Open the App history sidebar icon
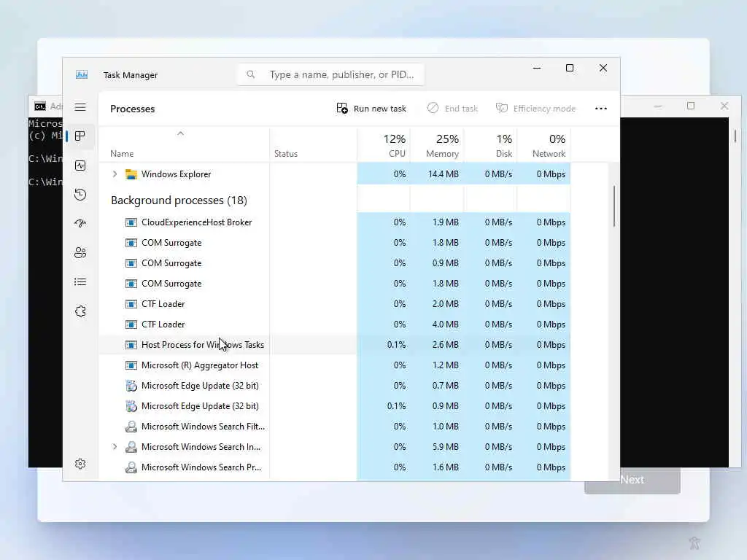This screenshot has height=560, width=747. [80, 194]
